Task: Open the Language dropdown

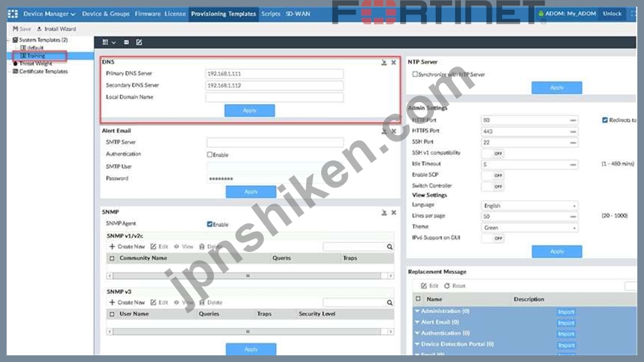Action: tap(529, 206)
